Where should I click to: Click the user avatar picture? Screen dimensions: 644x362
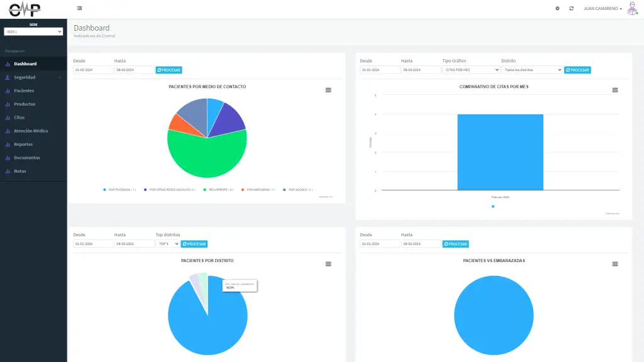click(x=632, y=9)
